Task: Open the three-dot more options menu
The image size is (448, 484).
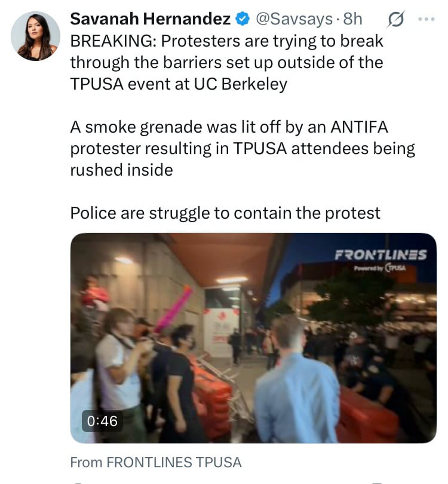Action: click(x=426, y=19)
